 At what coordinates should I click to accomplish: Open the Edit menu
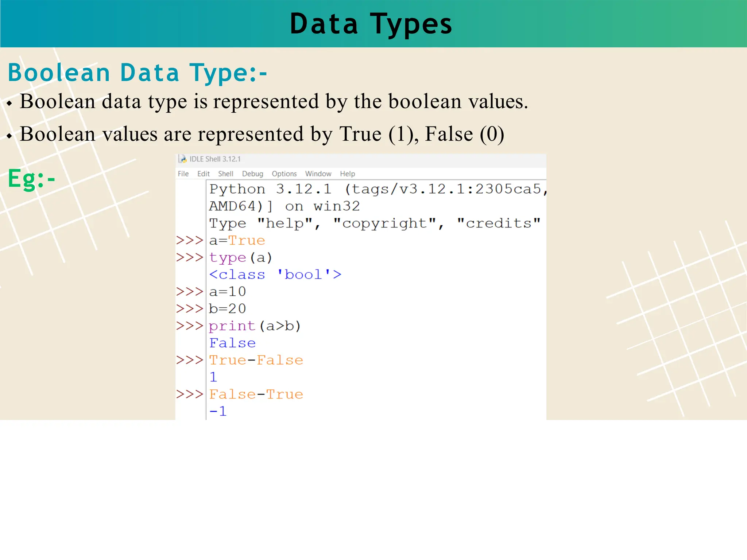(203, 174)
